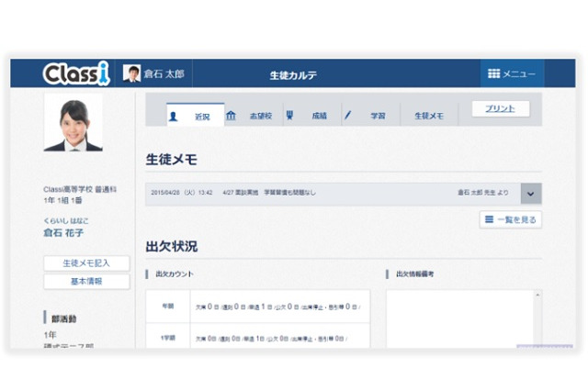Click the 生徒カルテ page title
The image size is (588, 391).
293,75
